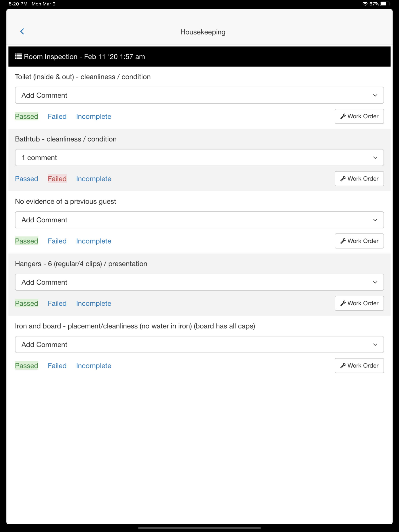
Task: Create Work Order for Iron and board
Action: [359, 366]
